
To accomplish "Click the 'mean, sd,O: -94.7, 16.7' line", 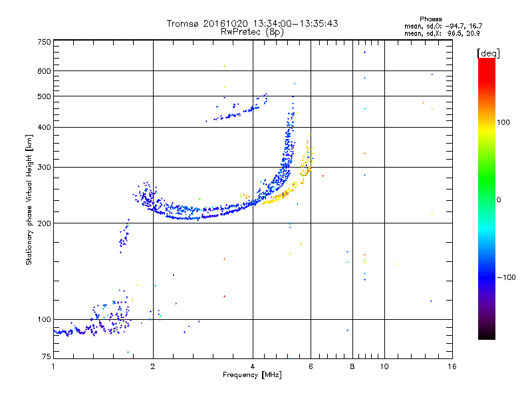I will (443, 26).
